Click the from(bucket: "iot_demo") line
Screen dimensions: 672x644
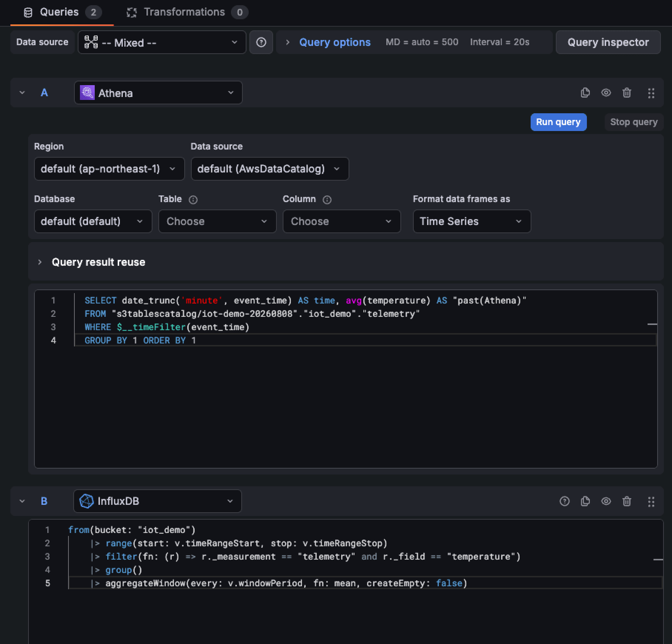coord(132,530)
